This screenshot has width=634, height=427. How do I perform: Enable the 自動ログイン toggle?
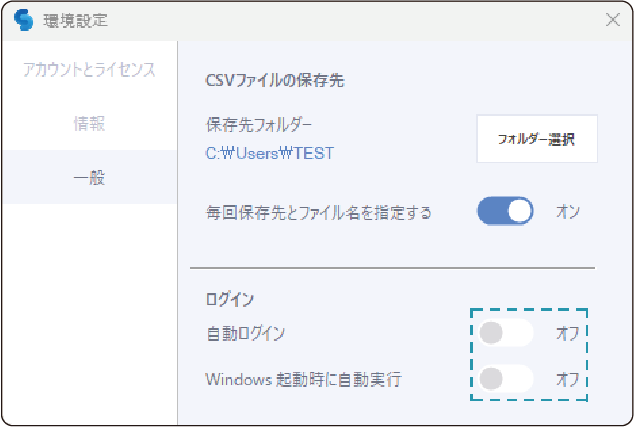click(x=505, y=333)
